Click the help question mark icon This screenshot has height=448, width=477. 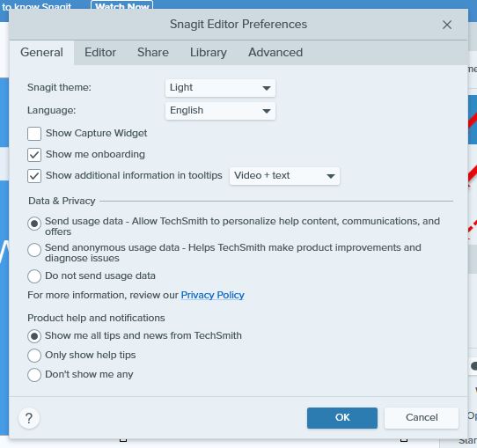(29, 418)
